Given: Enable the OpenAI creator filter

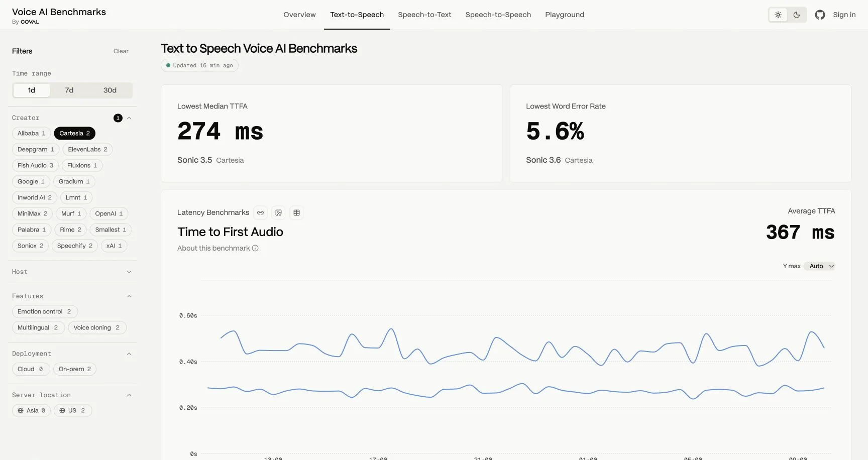Looking at the screenshot, I should [109, 213].
